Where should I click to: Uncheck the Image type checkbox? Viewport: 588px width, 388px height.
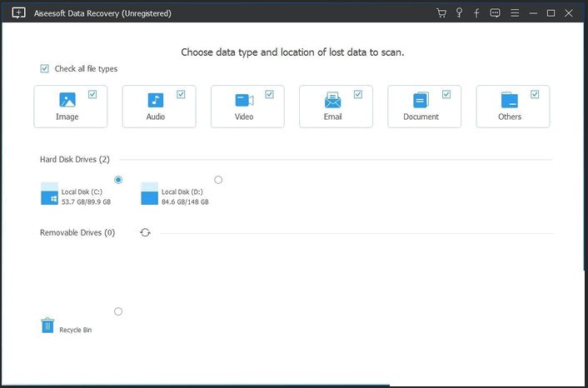pos(92,94)
